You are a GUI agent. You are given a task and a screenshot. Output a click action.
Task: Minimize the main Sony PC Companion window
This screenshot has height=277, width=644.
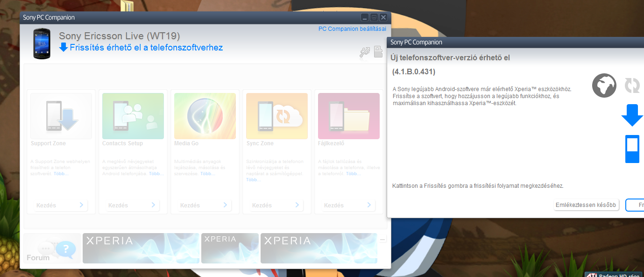click(365, 17)
